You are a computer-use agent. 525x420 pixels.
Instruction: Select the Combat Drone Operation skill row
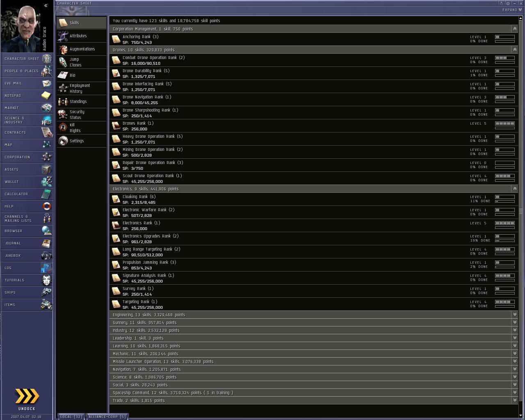(x=314, y=60)
